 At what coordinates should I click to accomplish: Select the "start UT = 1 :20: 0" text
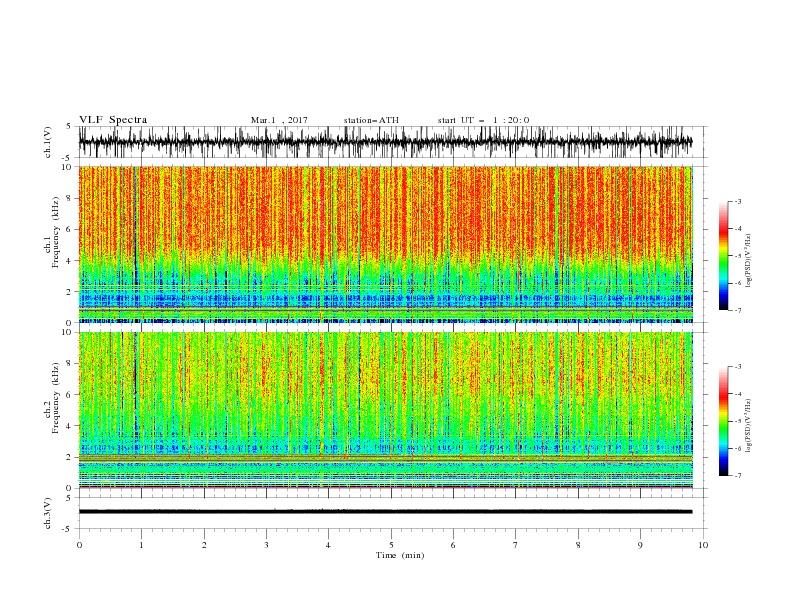pyautogui.click(x=483, y=120)
